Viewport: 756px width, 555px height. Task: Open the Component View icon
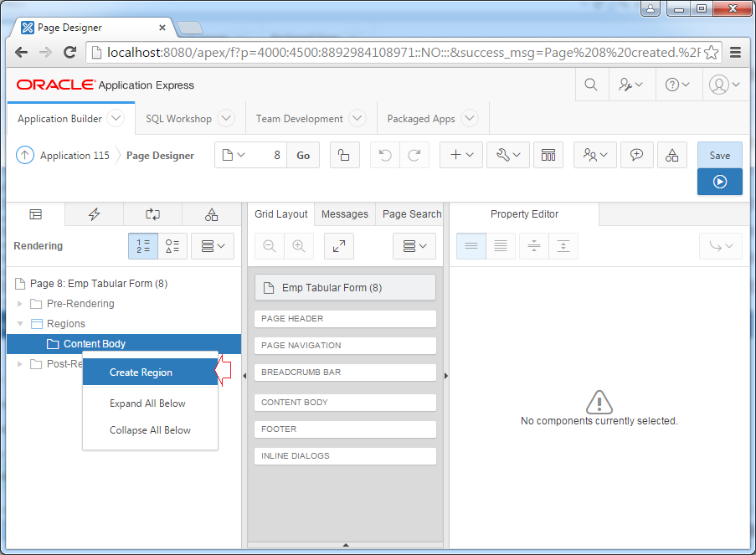pos(548,155)
